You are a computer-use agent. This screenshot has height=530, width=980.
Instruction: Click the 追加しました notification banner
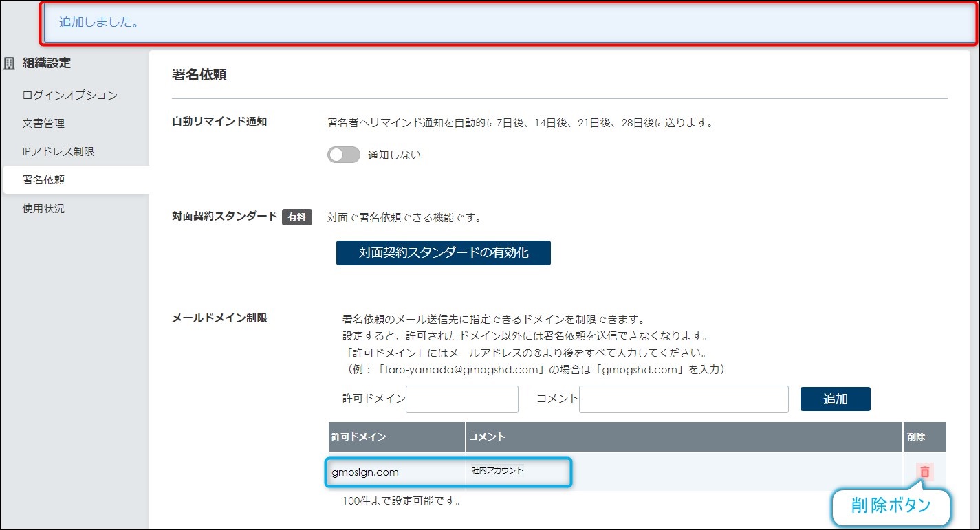[x=509, y=23]
